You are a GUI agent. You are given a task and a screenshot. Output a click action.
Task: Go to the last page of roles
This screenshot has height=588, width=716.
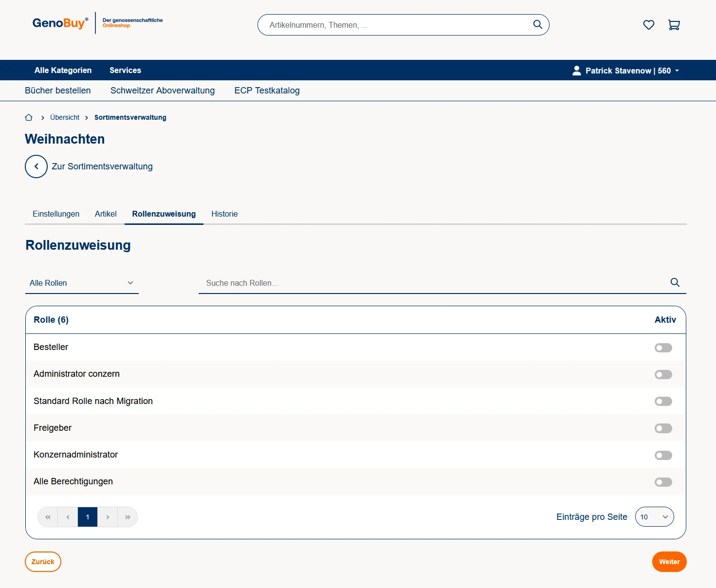[128, 517]
